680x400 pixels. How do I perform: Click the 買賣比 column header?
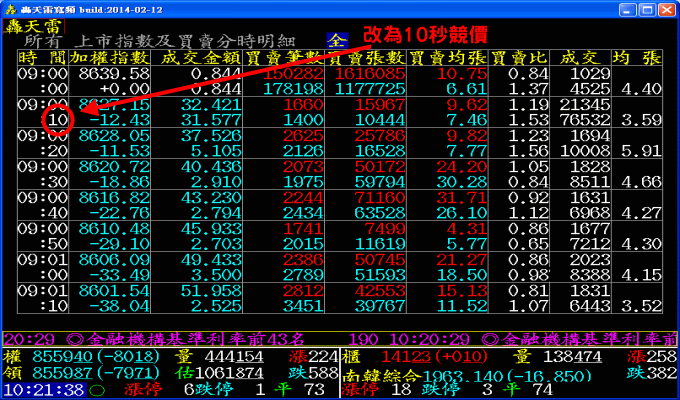tap(520, 57)
